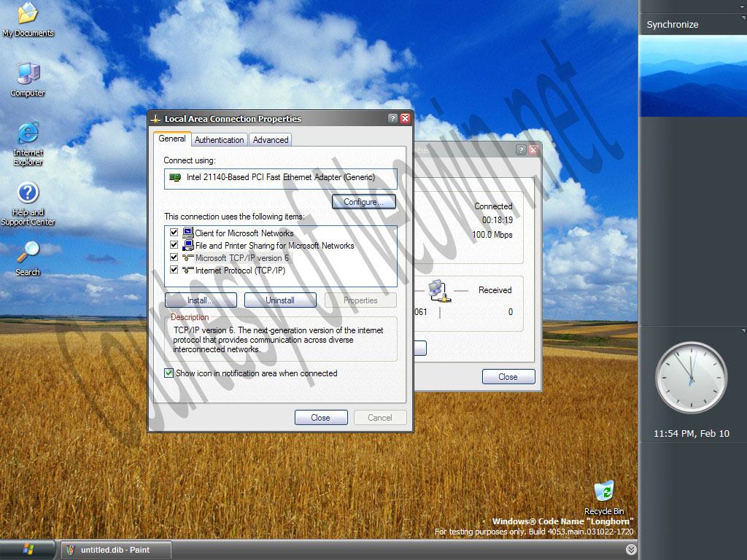747x560 pixels.
Task: Click the untitled.dib - Paint taskbar button
Action: pyautogui.click(x=116, y=550)
